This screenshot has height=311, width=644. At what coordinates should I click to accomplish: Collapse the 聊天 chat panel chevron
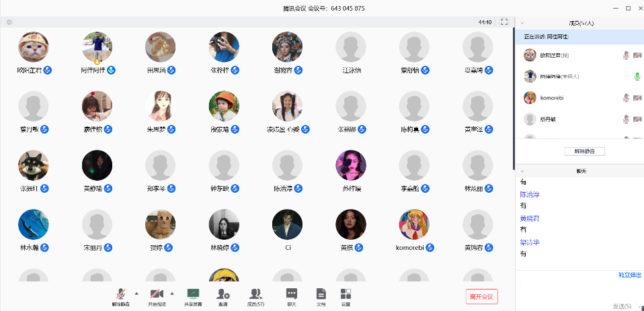point(522,170)
